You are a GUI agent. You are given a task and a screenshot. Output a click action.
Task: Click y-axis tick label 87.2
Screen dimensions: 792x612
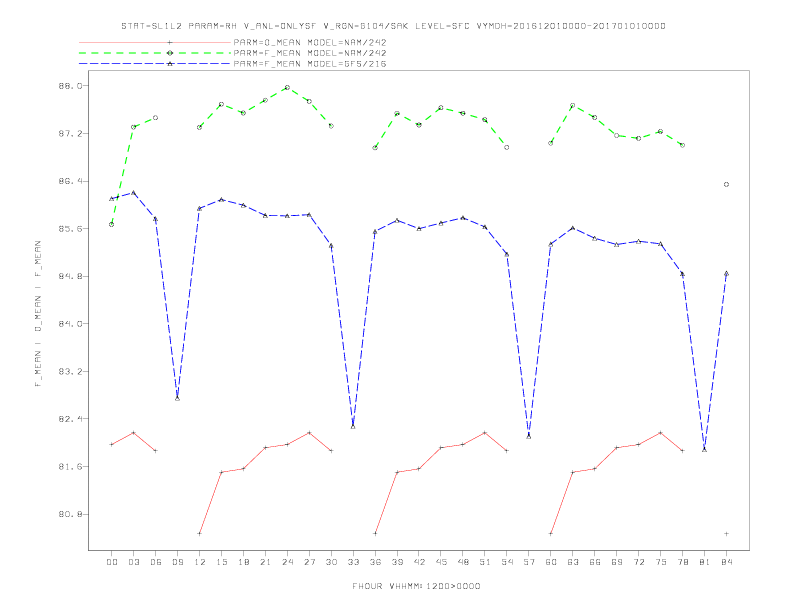pos(70,133)
